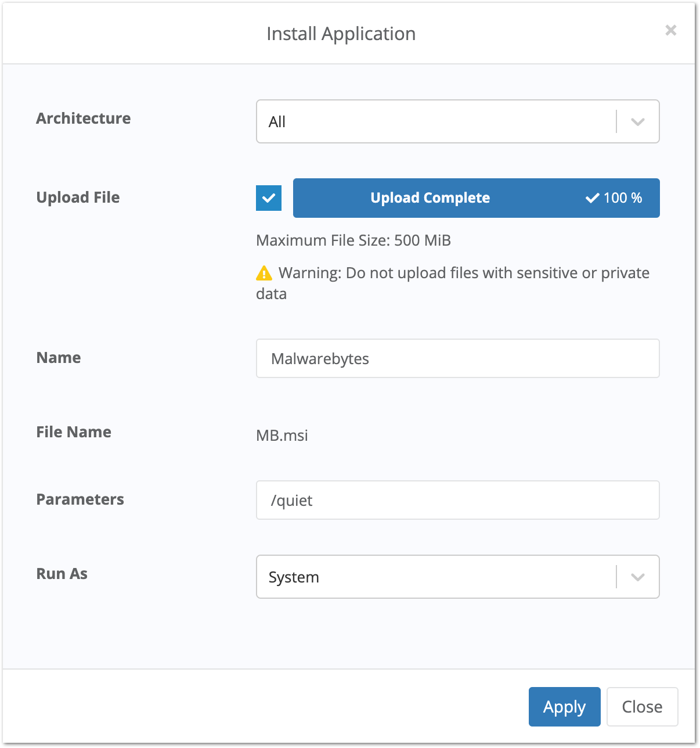Click the yellow warning triangle icon
700x748 pixels.
tap(264, 273)
